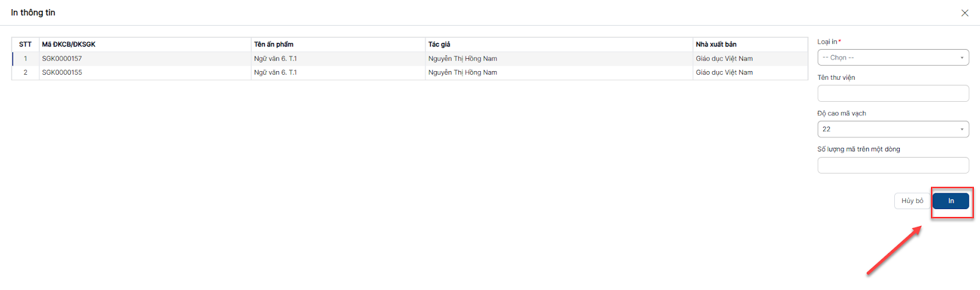Focus the Tên thư viện input field
This screenshot has height=290, width=980.
[892, 93]
